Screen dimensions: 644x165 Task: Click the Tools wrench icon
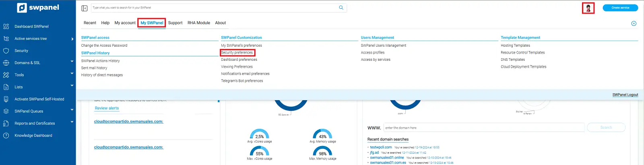(6, 75)
